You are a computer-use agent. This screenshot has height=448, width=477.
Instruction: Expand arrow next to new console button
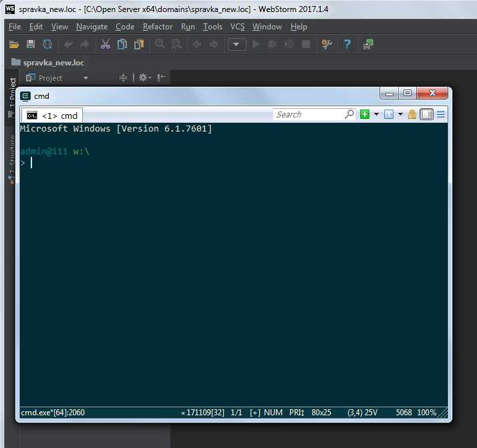[376, 114]
